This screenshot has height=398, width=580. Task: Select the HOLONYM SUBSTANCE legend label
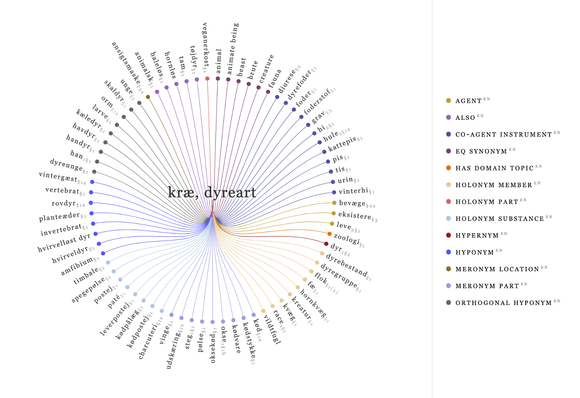(500, 219)
